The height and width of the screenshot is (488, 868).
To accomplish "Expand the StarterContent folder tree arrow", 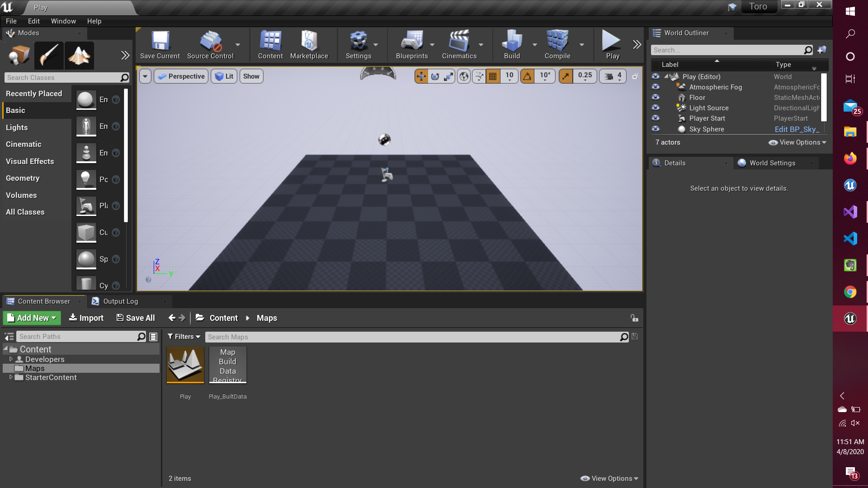I will click(11, 377).
